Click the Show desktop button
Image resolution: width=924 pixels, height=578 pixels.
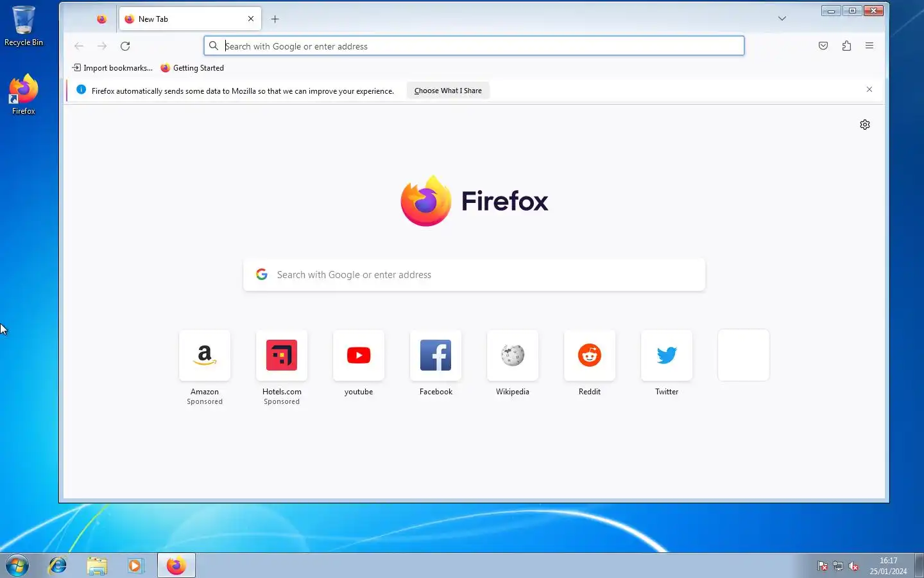click(x=919, y=566)
